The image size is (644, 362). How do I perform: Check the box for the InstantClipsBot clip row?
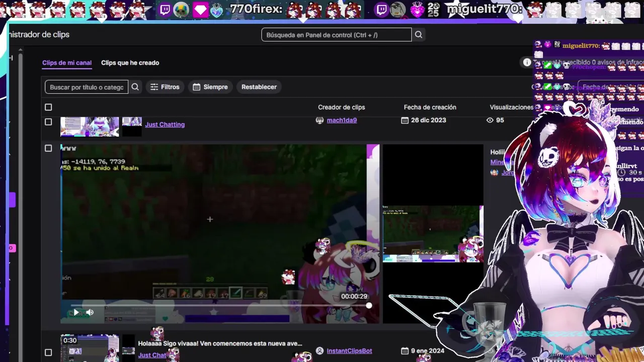coord(48,352)
